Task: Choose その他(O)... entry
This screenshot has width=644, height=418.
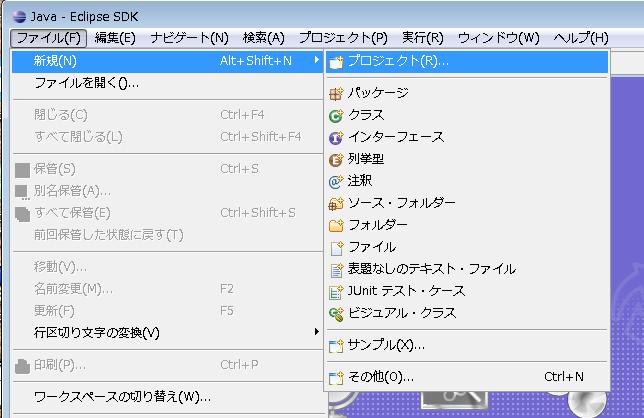Action: 467,377
